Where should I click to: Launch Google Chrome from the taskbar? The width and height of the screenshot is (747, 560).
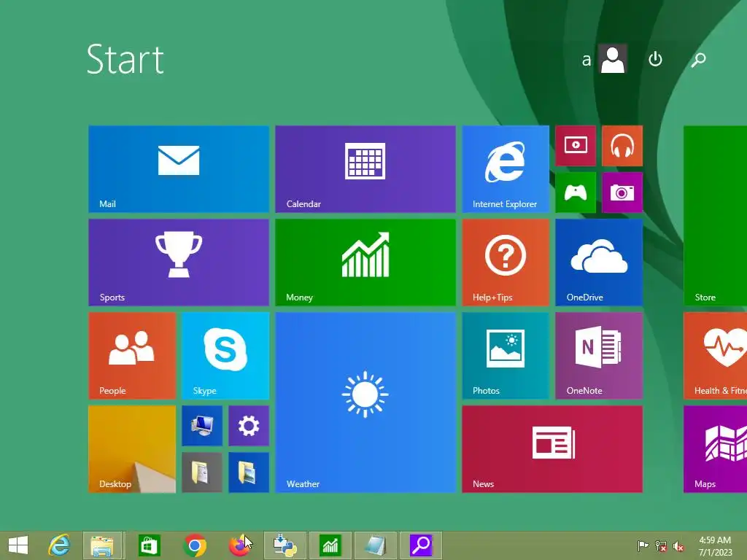(194, 545)
